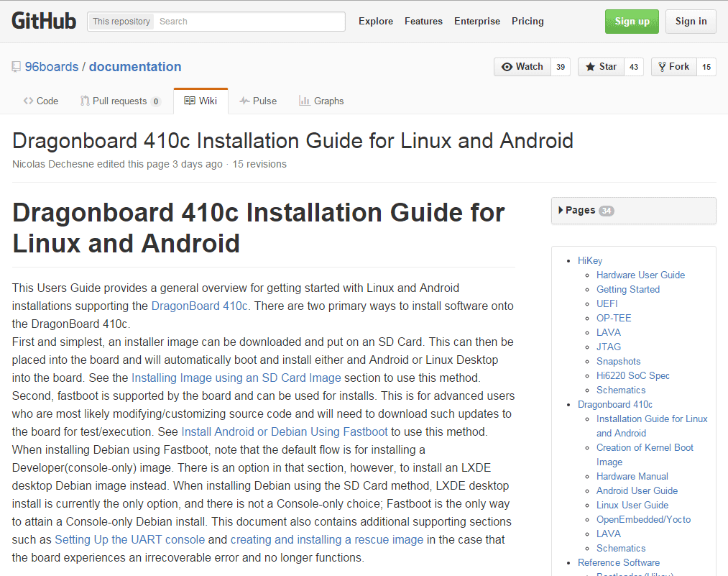The width and height of the screenshot is (728, 576).
Task: Open the JTAG sidebar link
Action: [609, 347]
